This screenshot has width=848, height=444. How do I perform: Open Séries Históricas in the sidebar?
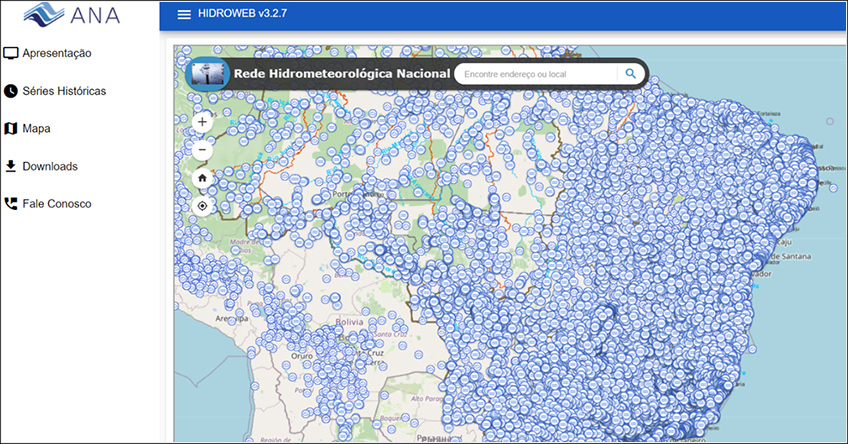coord(64,91)
